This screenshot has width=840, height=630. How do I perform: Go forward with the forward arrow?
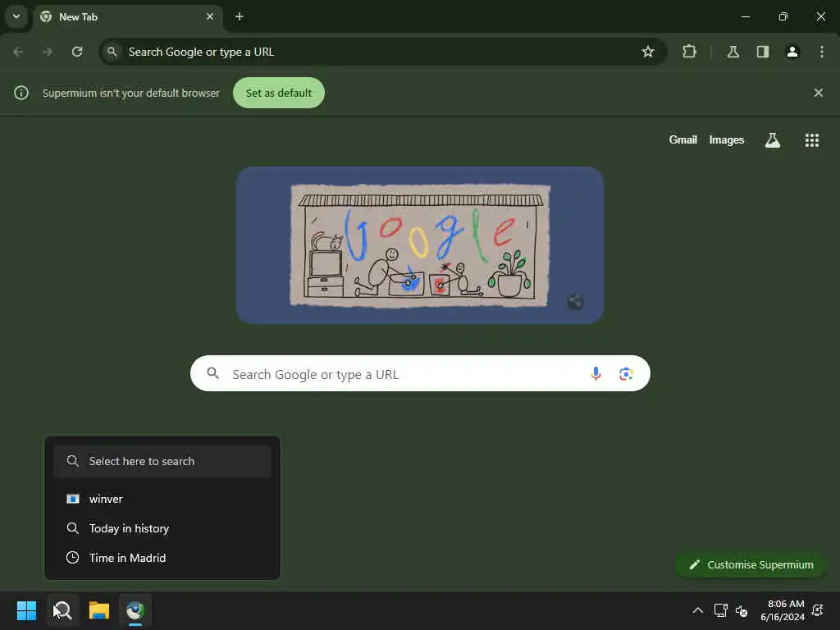click(48, 52)
